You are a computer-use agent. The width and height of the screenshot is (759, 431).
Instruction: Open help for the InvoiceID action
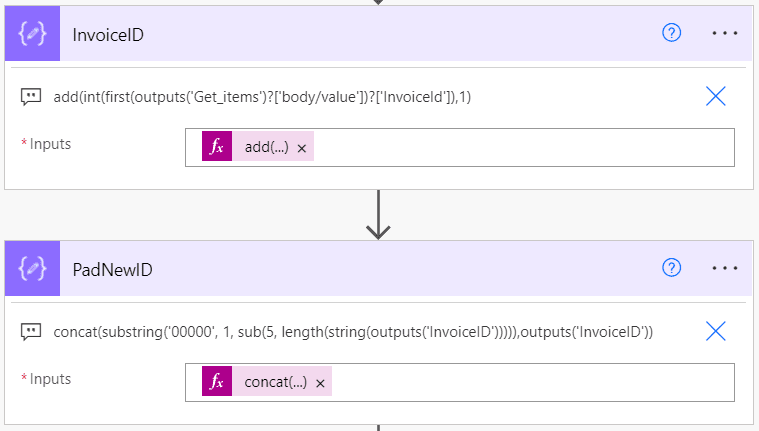click(672, 33)
